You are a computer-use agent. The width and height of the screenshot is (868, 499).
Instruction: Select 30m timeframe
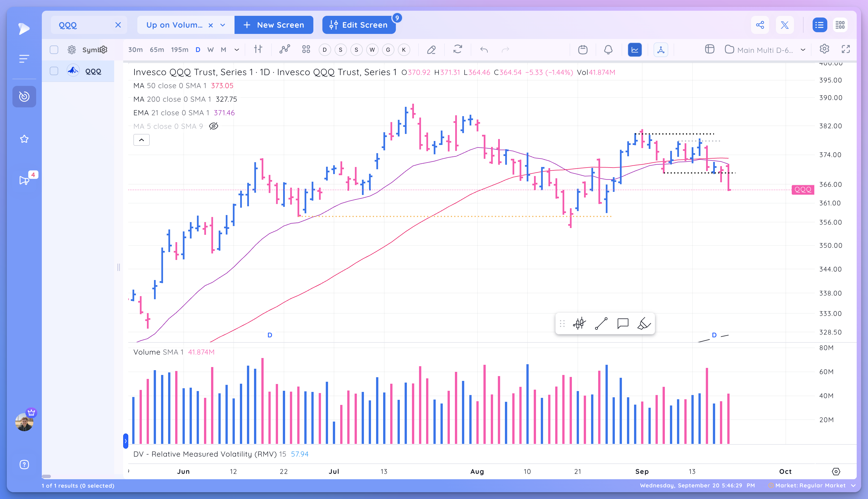pyautogui.click(x=135, y=50)
